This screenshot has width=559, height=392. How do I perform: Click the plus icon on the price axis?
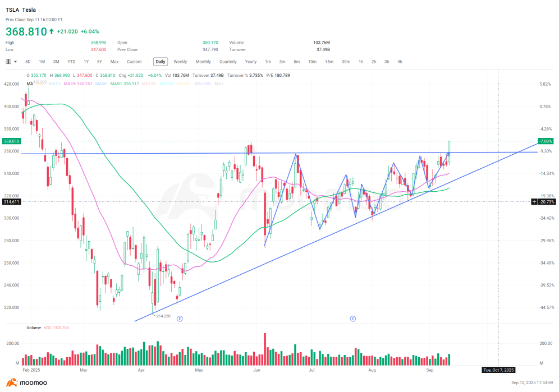pyautogui.click(x=534, y=201)
